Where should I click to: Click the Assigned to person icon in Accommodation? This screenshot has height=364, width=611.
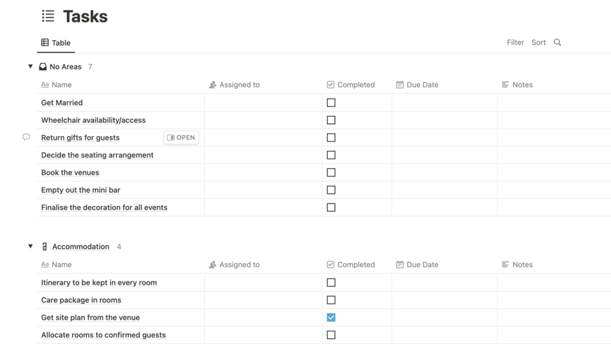212,265
